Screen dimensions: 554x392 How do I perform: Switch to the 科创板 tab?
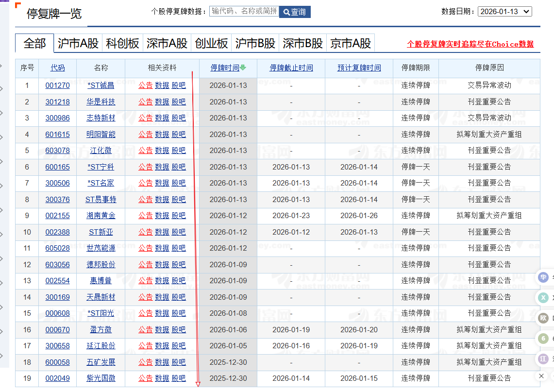point(122,43)
